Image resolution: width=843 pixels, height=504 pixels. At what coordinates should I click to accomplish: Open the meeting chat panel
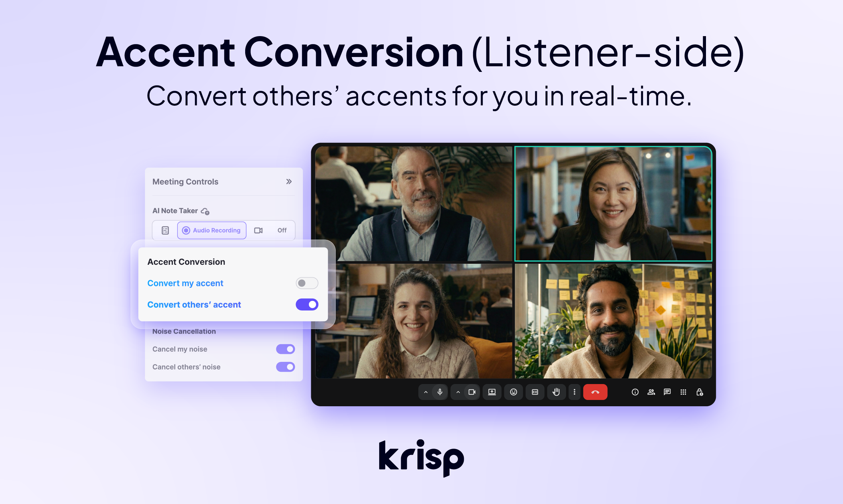coord(667,392)
